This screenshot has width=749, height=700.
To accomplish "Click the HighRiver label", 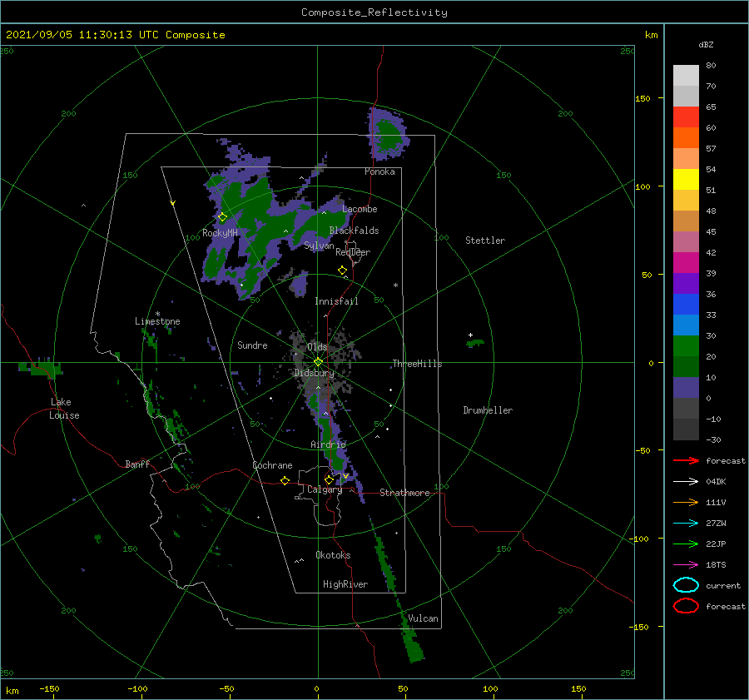I will click(345, 584).
